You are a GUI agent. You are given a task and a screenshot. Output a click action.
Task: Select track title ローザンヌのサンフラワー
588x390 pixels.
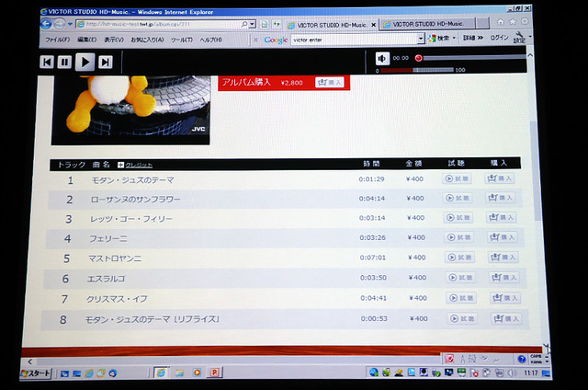click(135, 200)
